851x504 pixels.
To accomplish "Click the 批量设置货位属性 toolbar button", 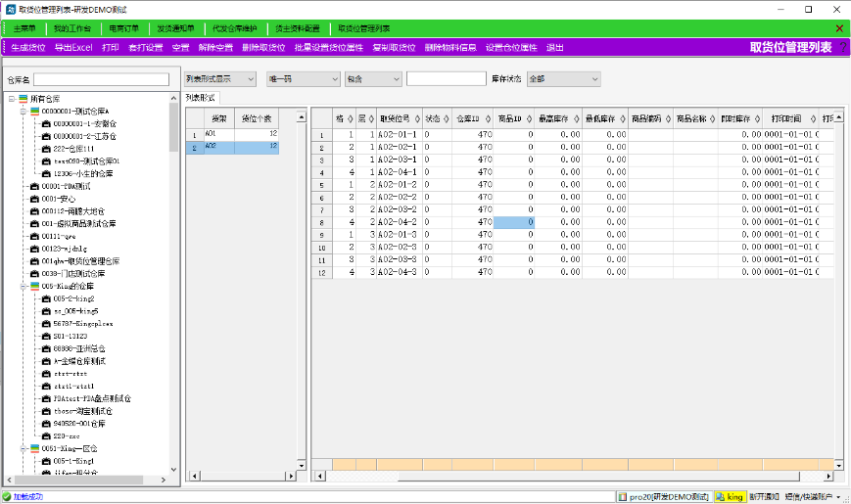I will coord(329,47).
